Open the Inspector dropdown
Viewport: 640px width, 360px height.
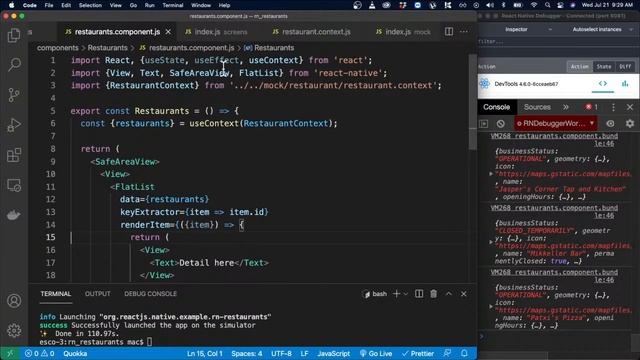pyautogui.click(x=528, y=29)
